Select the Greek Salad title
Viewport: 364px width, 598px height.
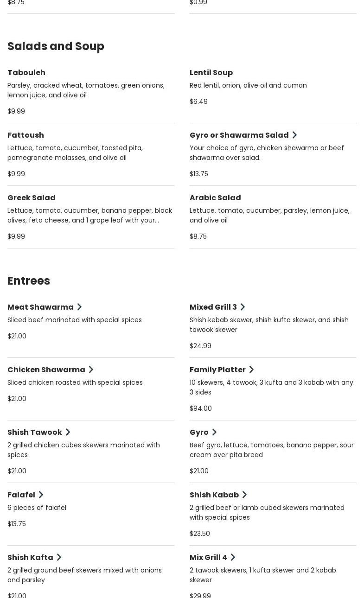click(32, 198)
